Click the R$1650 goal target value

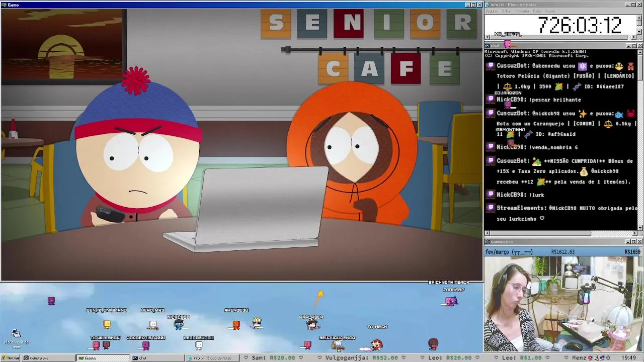(632, 252)
